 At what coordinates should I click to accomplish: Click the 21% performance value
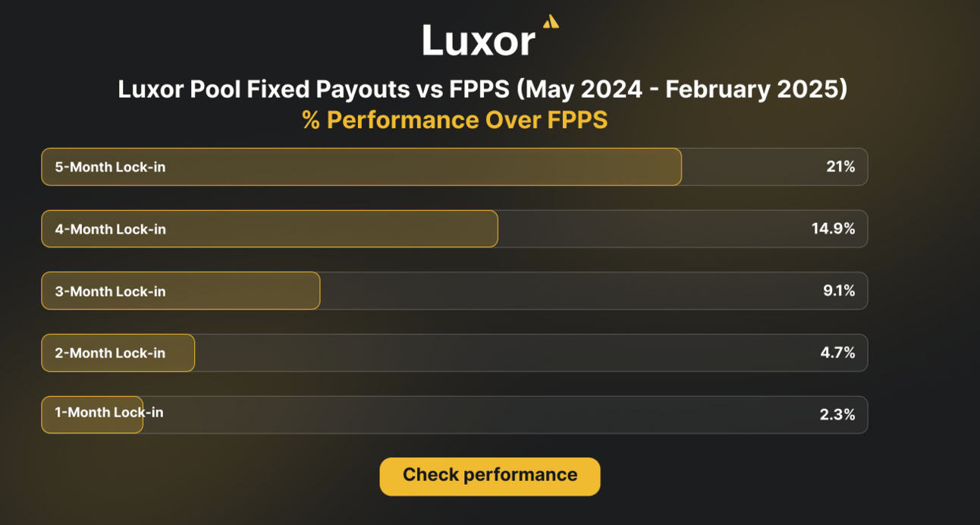840,167
